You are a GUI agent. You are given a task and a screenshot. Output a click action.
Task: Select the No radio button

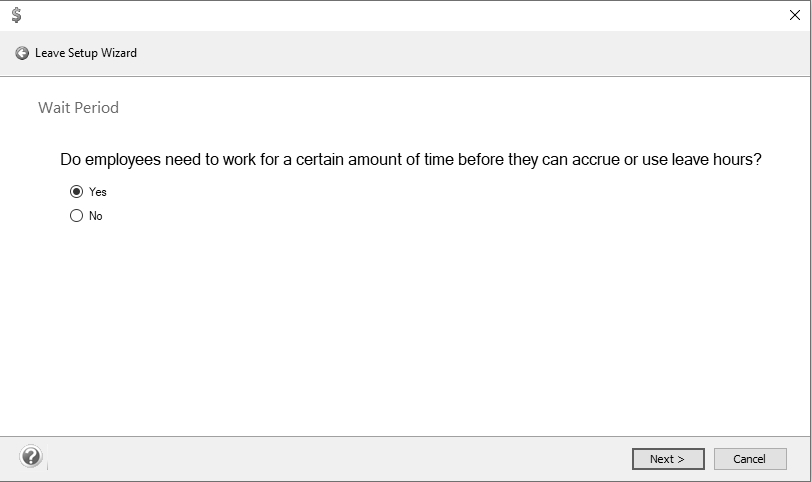click(x=76, y=215)
